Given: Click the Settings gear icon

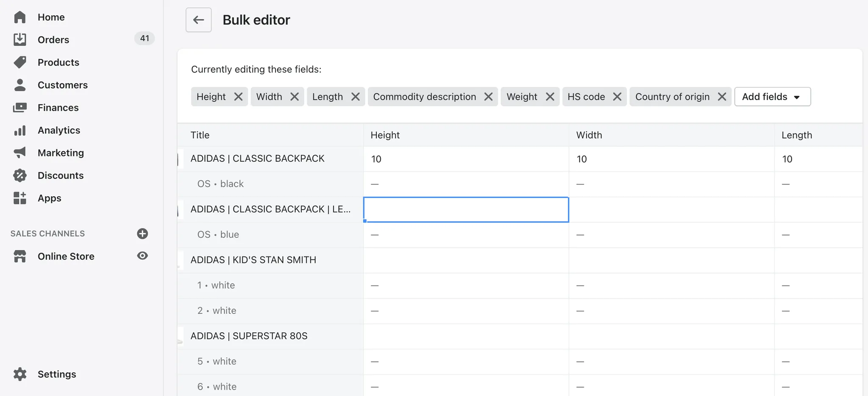Looking at the screenshot, I should [x=20, y=374].
